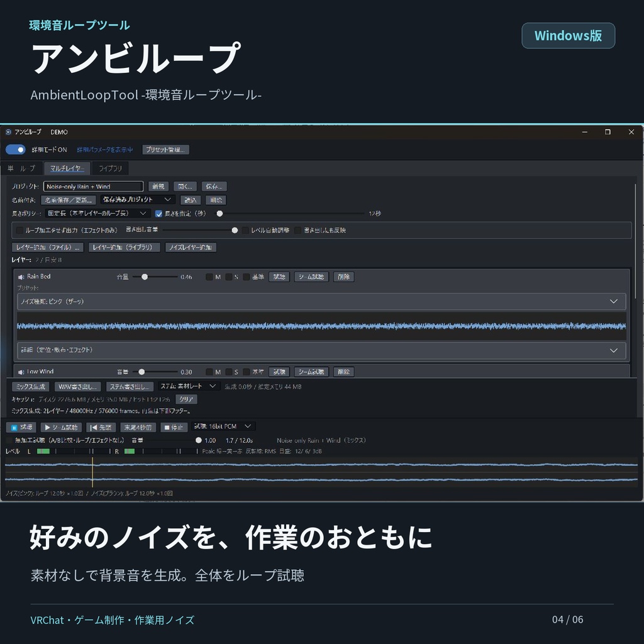
Task: Enable ループ加工をせず出力 checkbox
Action: [19, 230]
